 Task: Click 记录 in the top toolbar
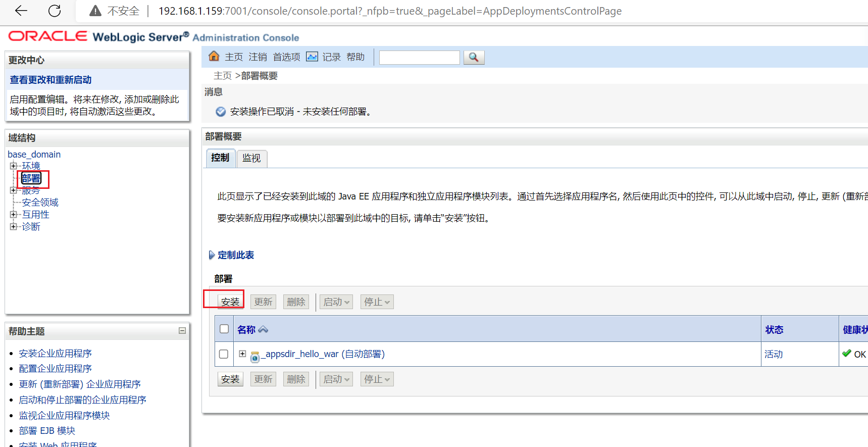331,57
